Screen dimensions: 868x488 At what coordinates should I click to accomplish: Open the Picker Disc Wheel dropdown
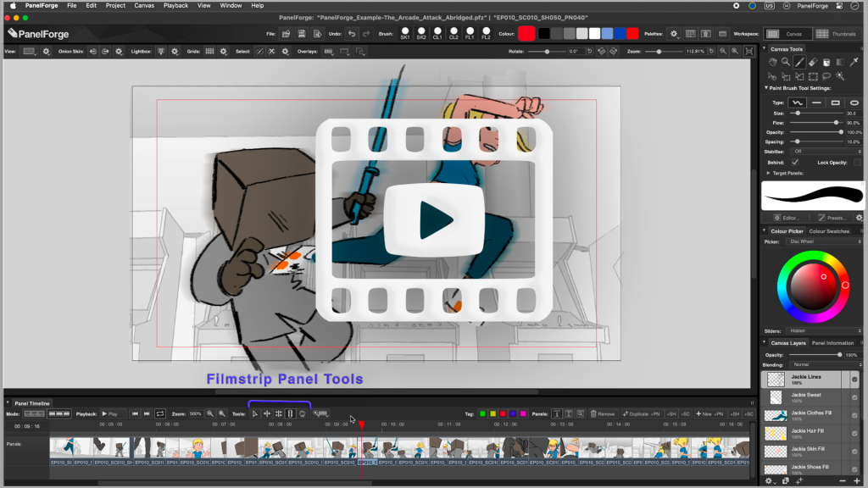point(824,241)
